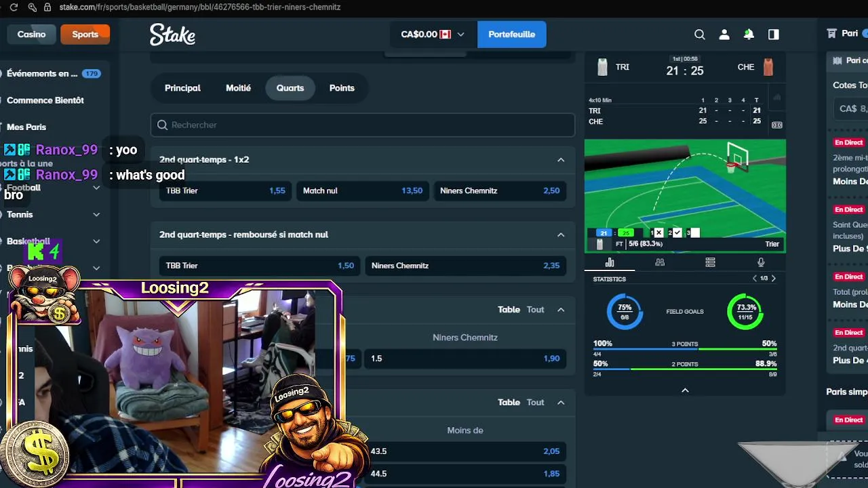Screen dimensions: 868x488
Task: Click the Canadian flag currency icon
Action: tap(446, 35)
